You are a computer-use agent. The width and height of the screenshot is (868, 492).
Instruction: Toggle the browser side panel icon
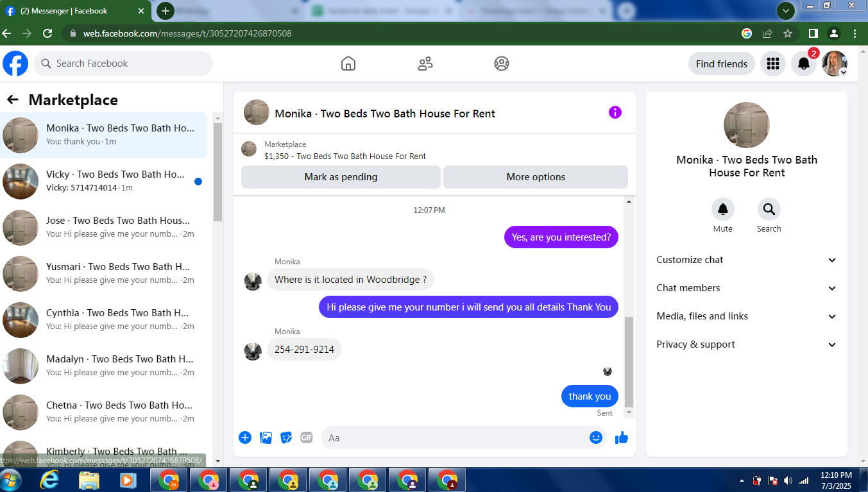pos(813,33)
